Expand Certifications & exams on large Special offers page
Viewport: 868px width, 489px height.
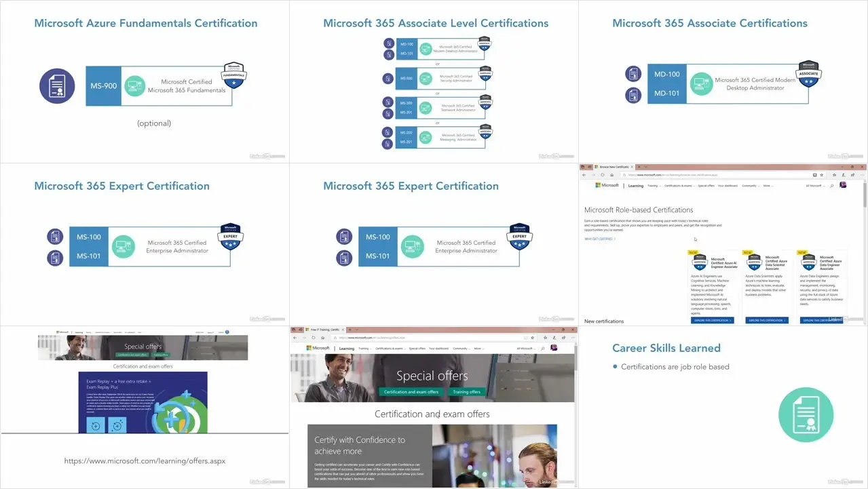click(390, 349)
